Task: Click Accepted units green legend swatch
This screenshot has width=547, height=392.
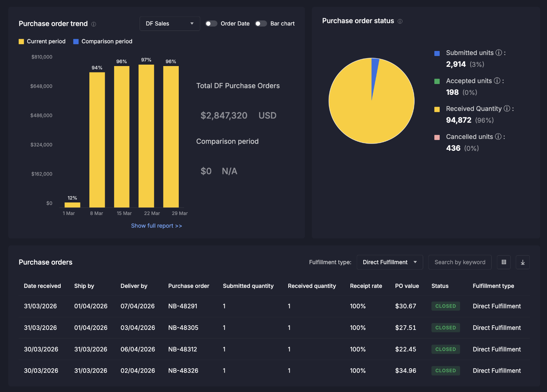Action: coord(437,81)
